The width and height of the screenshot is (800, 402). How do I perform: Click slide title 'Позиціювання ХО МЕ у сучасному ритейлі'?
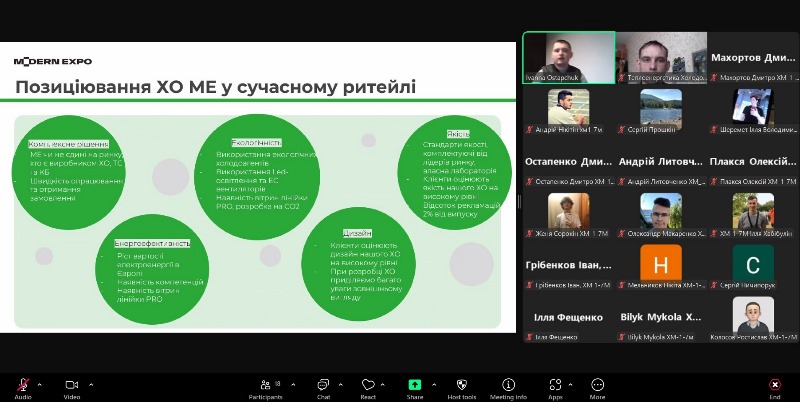point(215,87)
